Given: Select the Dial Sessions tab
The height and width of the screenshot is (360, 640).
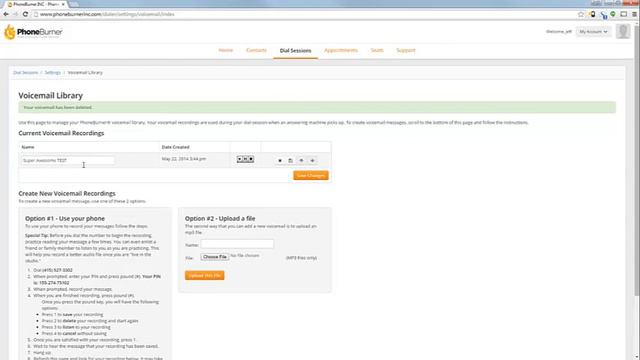Looking at the screenshot, I should (296, 51).
